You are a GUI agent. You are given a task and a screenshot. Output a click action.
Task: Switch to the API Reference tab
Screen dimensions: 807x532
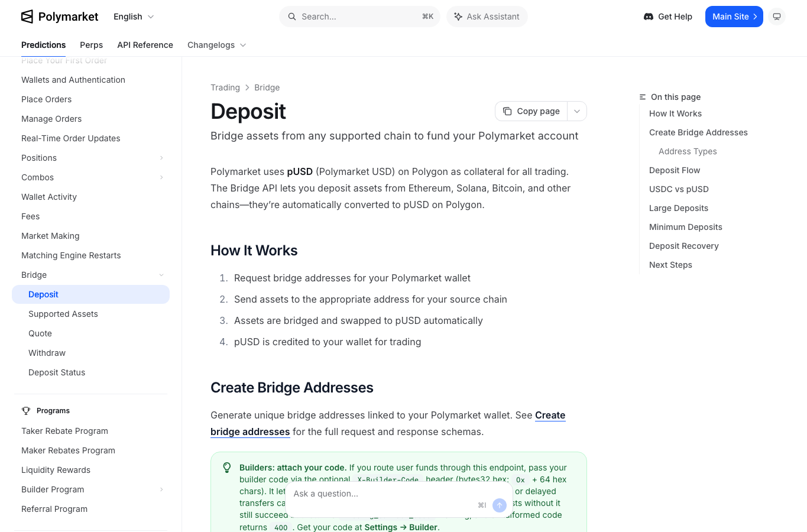point(145,45)
